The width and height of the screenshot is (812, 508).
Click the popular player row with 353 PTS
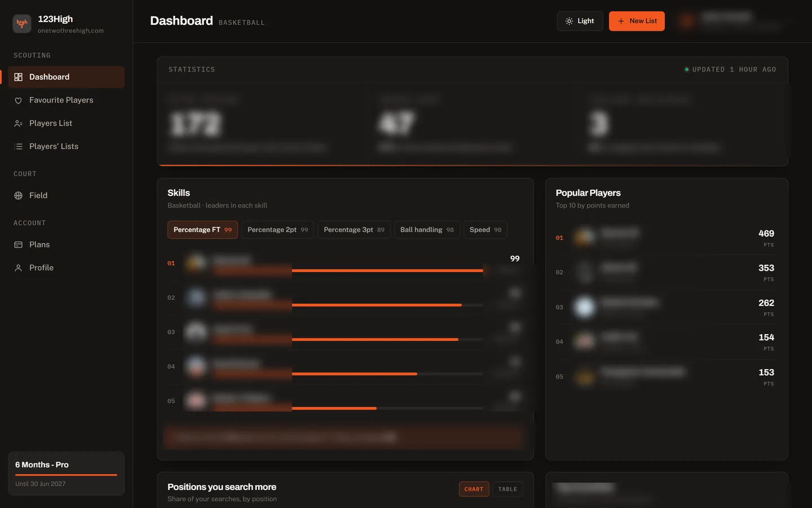(x=667, y=273)
